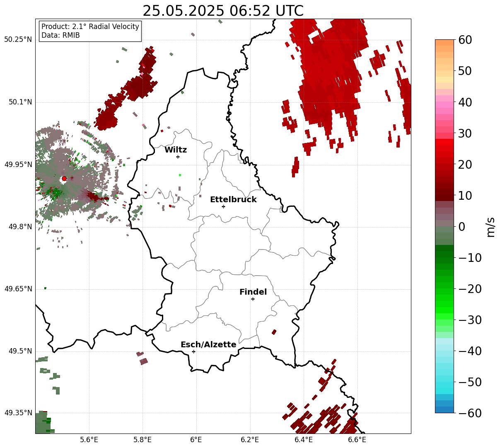Click the title "25.05.2025 06:52 UTC"
The width and height of the screenshot is (500, 448).
click(x=223, y=11)
